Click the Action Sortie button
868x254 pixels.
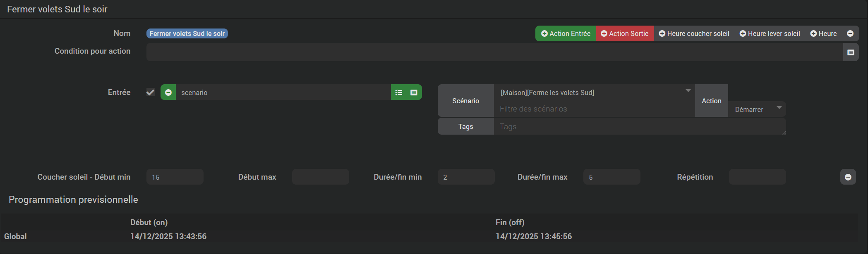[625, 33]
